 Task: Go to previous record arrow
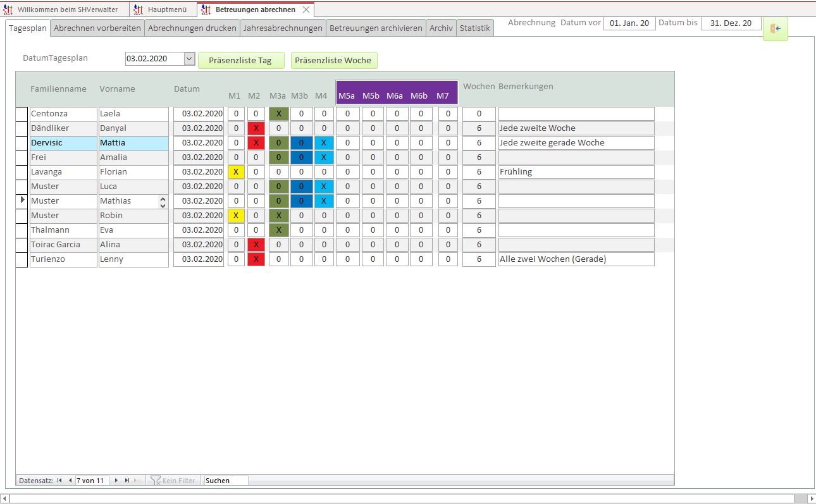pyautogui.click(x=70, y=481)
